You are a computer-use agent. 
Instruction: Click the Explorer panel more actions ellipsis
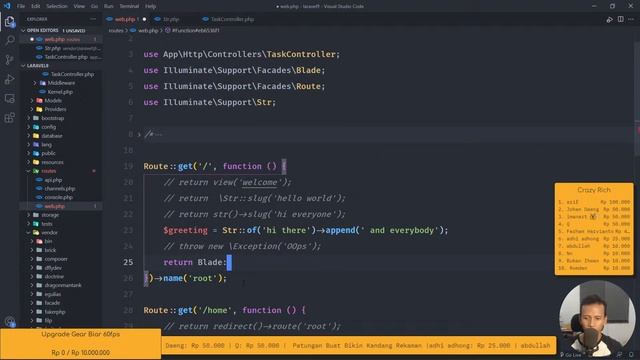pyautogui.click(x=93, y=19)
